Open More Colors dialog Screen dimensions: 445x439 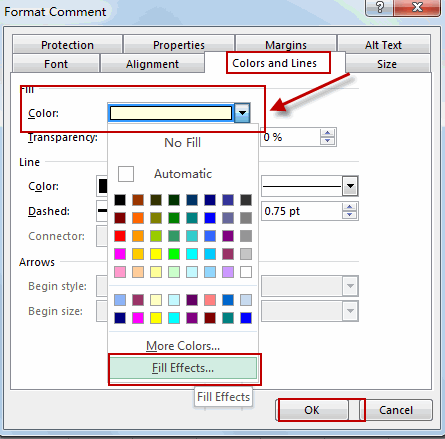point(183,346)
